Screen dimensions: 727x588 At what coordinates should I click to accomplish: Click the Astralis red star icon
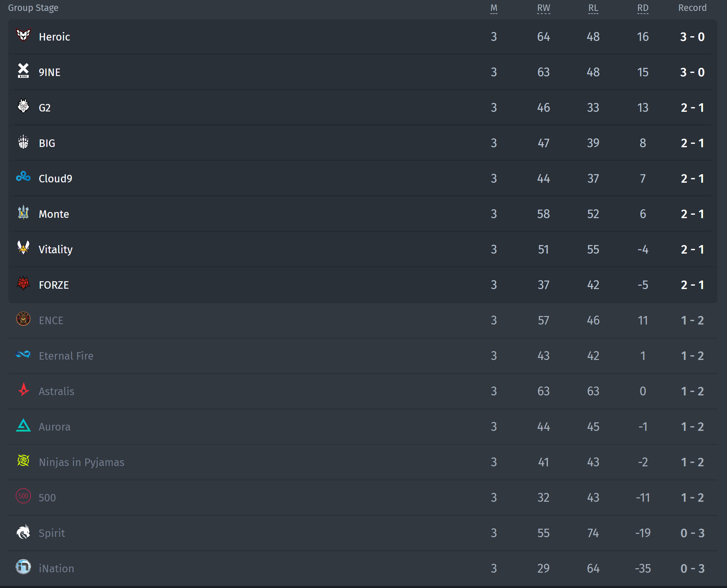(24, 390)
